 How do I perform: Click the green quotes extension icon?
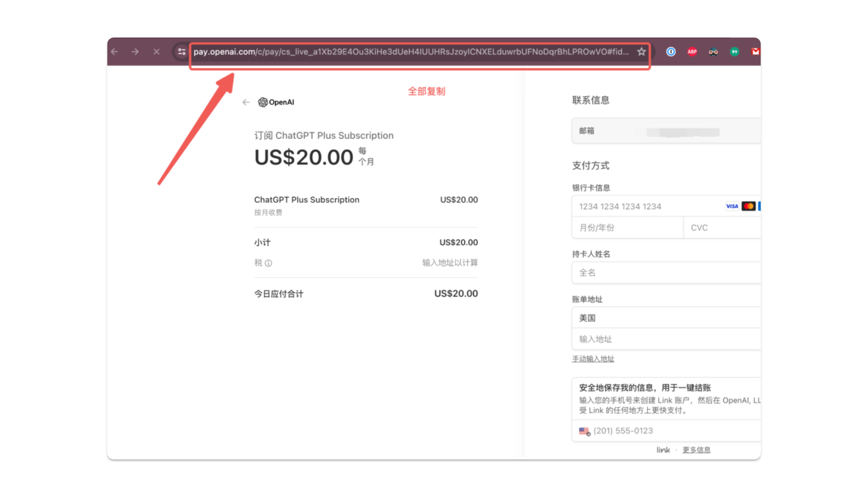[735, 52]
